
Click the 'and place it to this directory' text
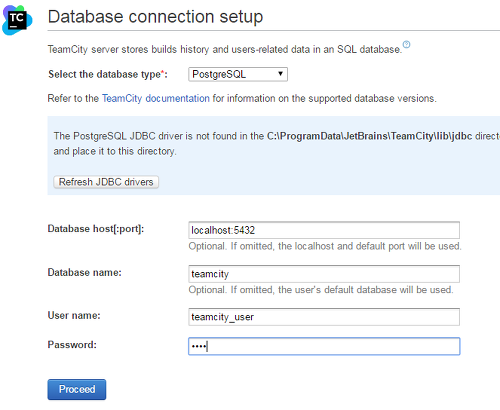(115, 151)
